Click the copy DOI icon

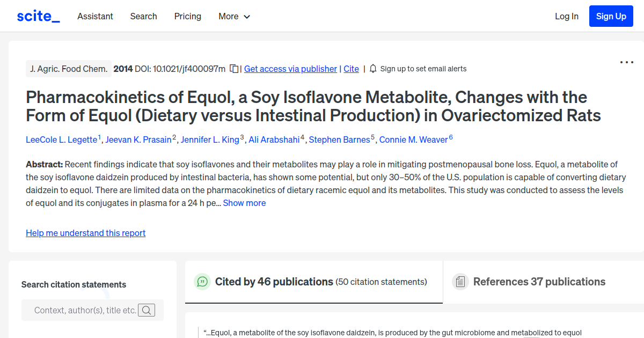click(233, 69)
